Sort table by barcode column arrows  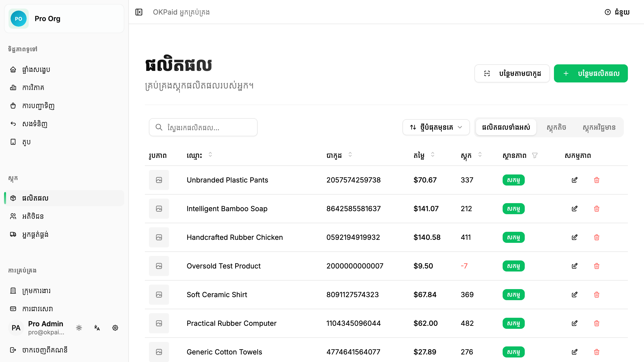point(350,155)
